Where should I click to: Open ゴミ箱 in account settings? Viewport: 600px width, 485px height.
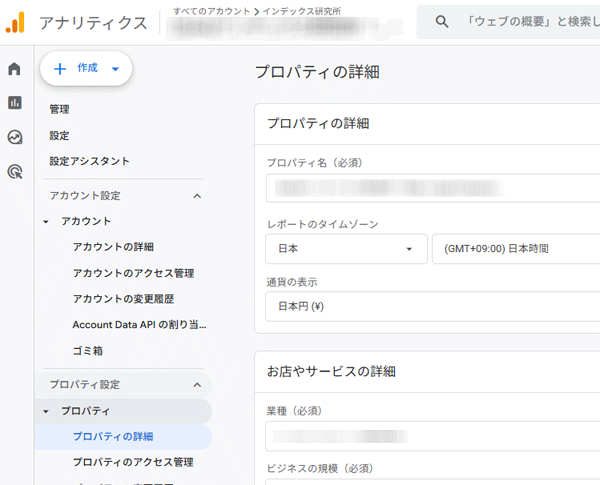pos(87,351)
